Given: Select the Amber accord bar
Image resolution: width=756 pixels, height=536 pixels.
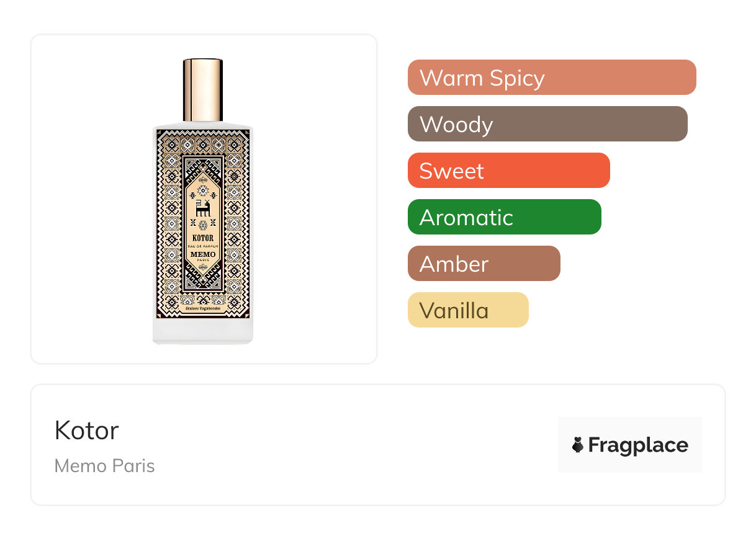Looking at the screenshot, I should click(484, 264).
